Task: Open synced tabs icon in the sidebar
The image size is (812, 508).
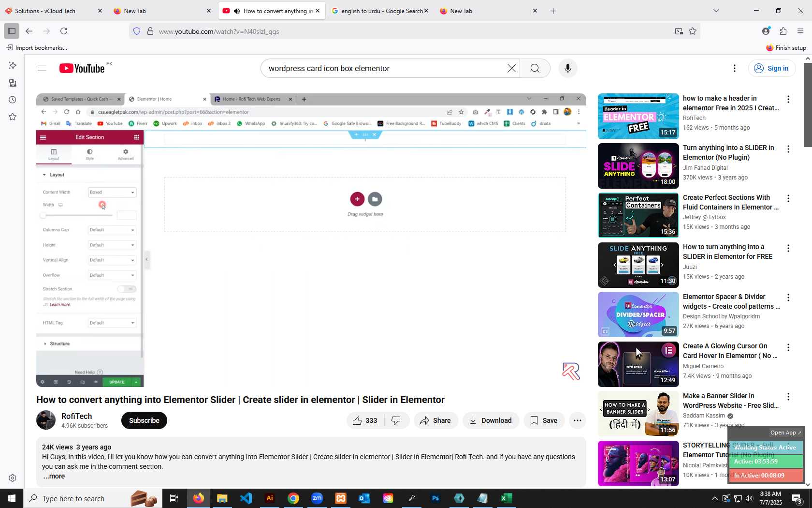Action: pos(13,83)
